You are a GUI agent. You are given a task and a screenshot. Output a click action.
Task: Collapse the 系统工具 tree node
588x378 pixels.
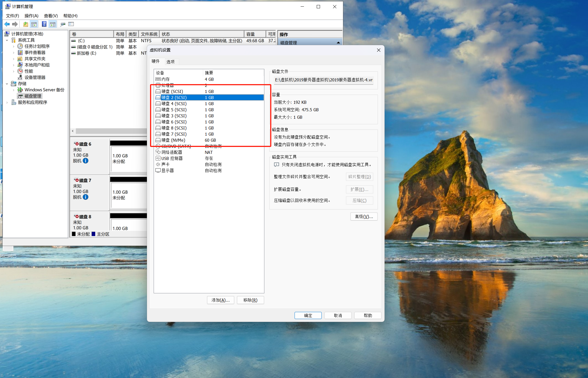tap(7, 40)
